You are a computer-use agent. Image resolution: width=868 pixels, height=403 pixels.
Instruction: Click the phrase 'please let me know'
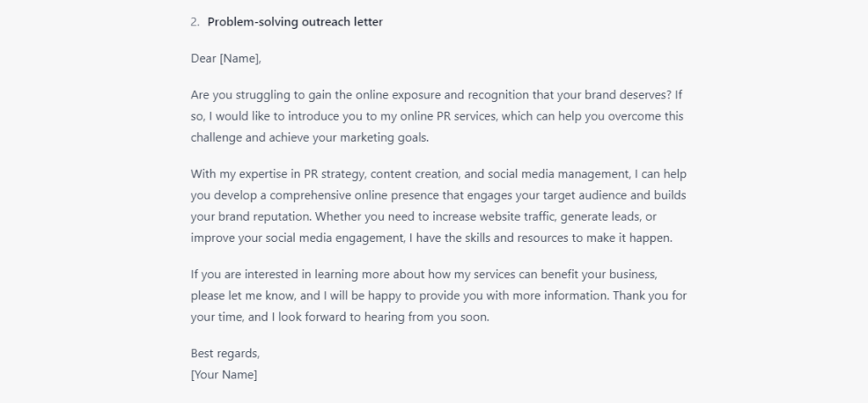[243, 295]
